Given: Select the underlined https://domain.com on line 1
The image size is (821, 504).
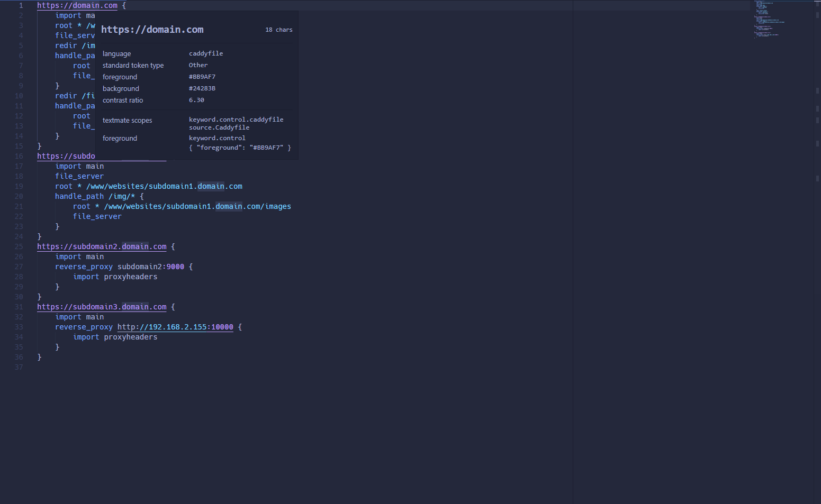Looking at the screenshot, I should 76,5.
